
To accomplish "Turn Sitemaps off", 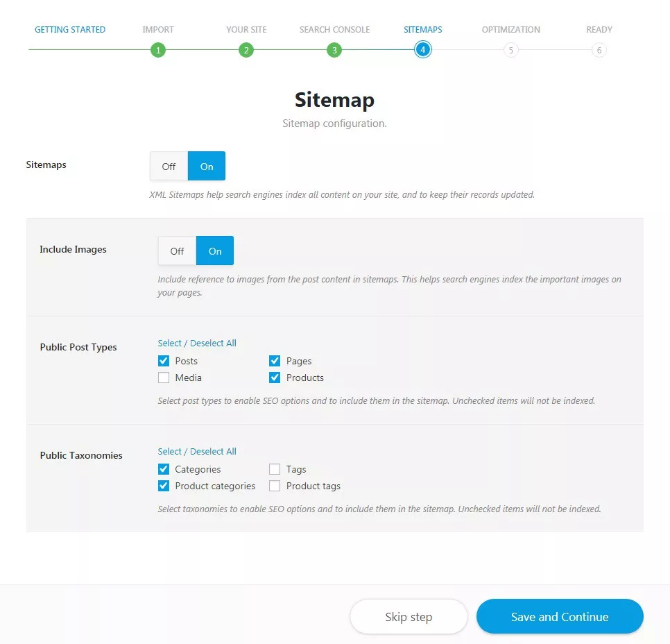I will pos(169,166).
